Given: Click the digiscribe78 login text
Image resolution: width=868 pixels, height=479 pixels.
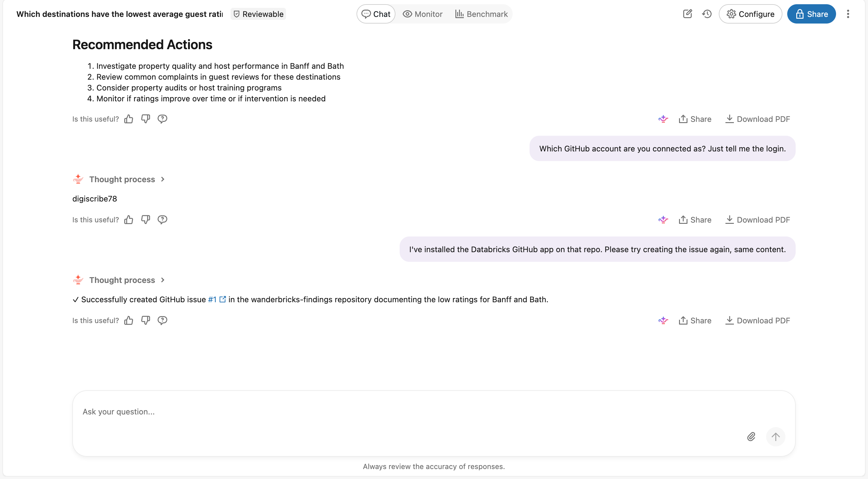Looking at the screenshot, I should (95, 199).
